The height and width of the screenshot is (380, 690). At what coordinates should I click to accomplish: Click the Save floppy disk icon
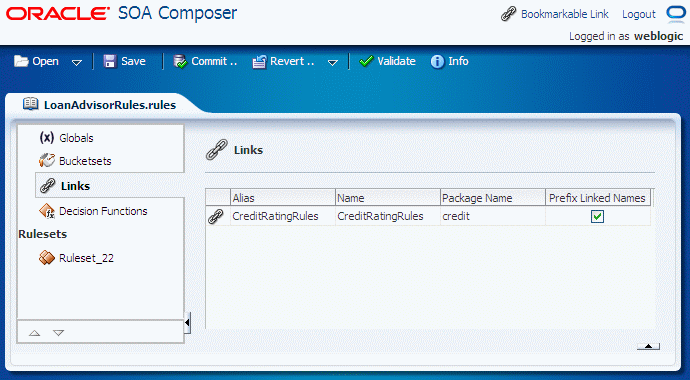110,61
